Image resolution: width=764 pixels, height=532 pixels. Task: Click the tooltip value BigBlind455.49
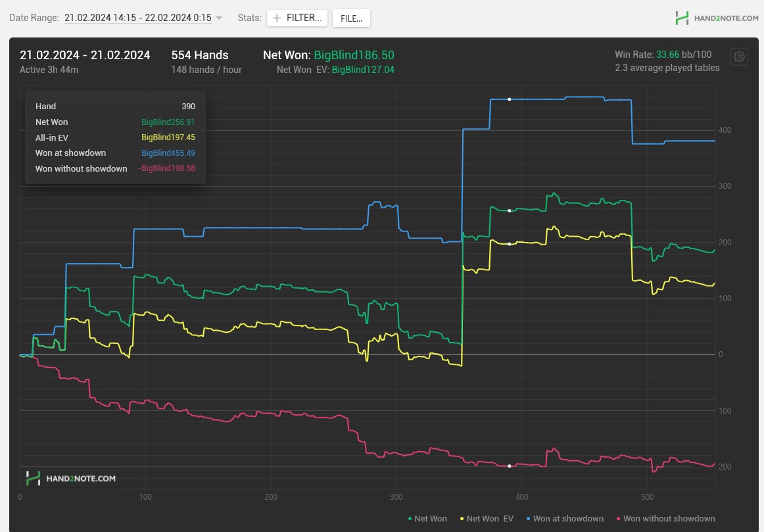(168, 153)
